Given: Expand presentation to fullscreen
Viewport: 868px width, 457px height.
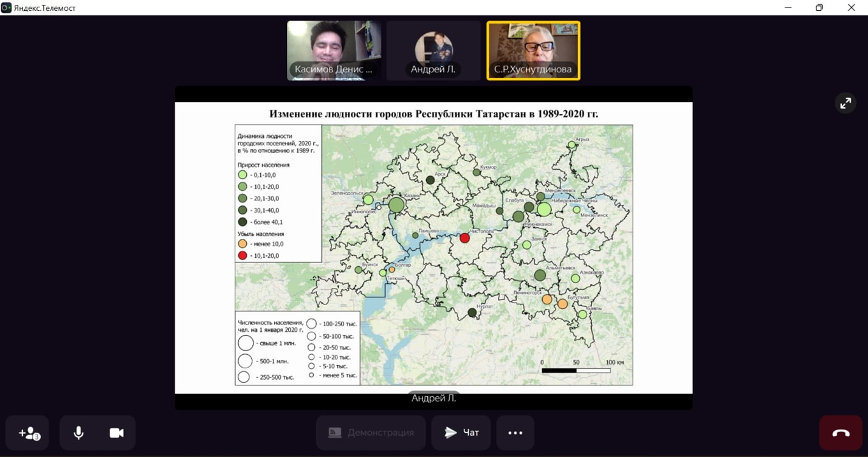Looking at the screenshot, I should (x=846, y=103).
